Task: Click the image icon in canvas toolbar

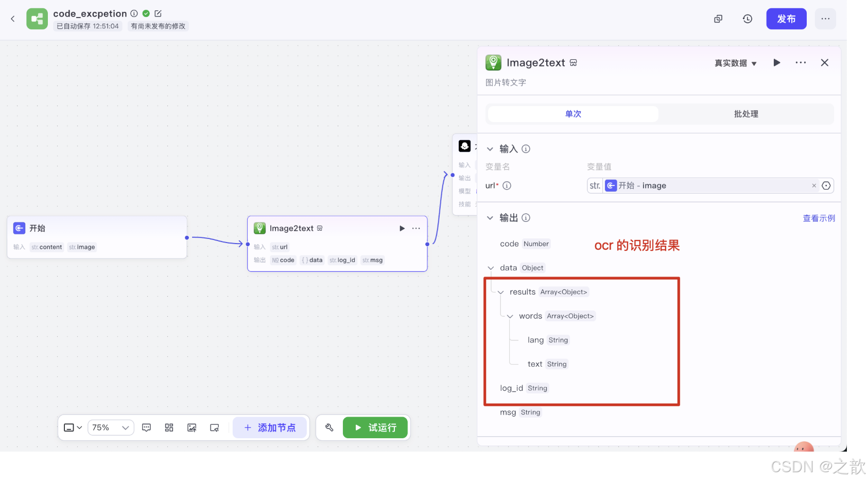Action: (x=192, y=428)
